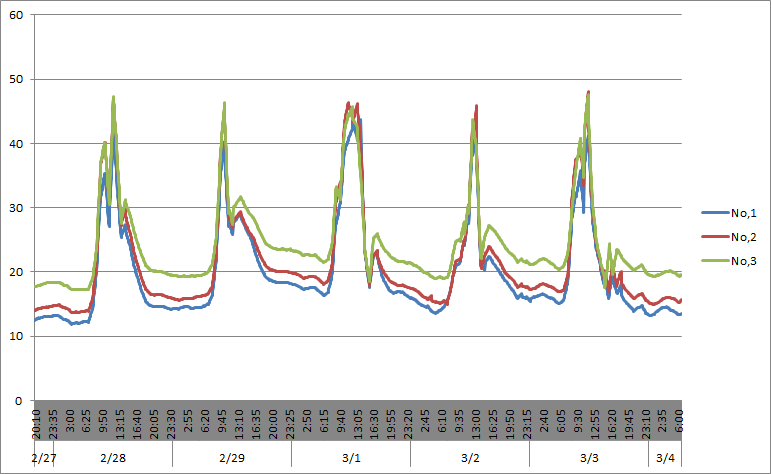Select the 30 label on vertical axis
Image resolution: width=771 pixels, height=474 pixels.
pos(14,208)
